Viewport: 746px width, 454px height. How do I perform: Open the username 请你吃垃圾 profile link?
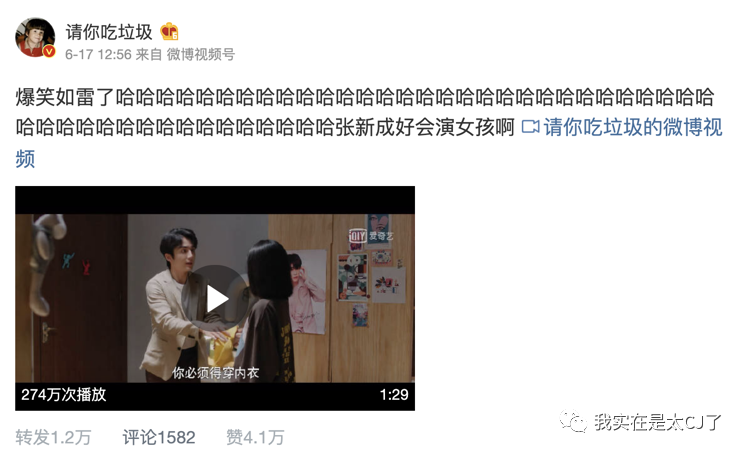click(109, 32)
